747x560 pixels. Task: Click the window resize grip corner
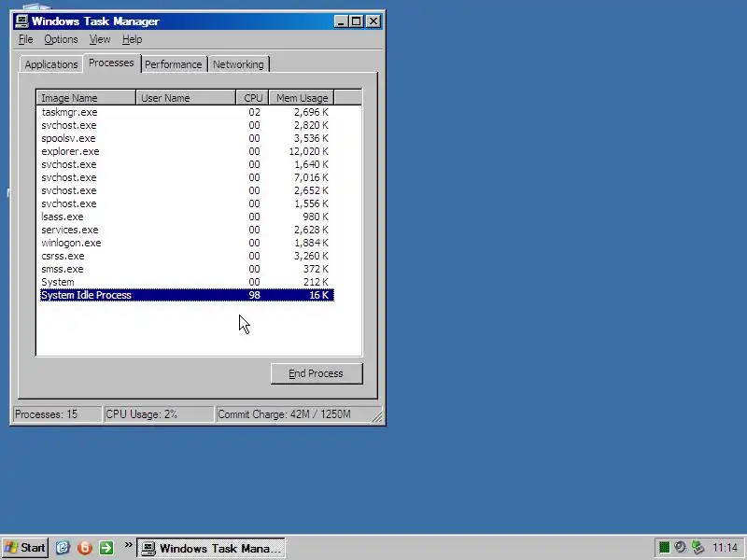tap(377, 416)
